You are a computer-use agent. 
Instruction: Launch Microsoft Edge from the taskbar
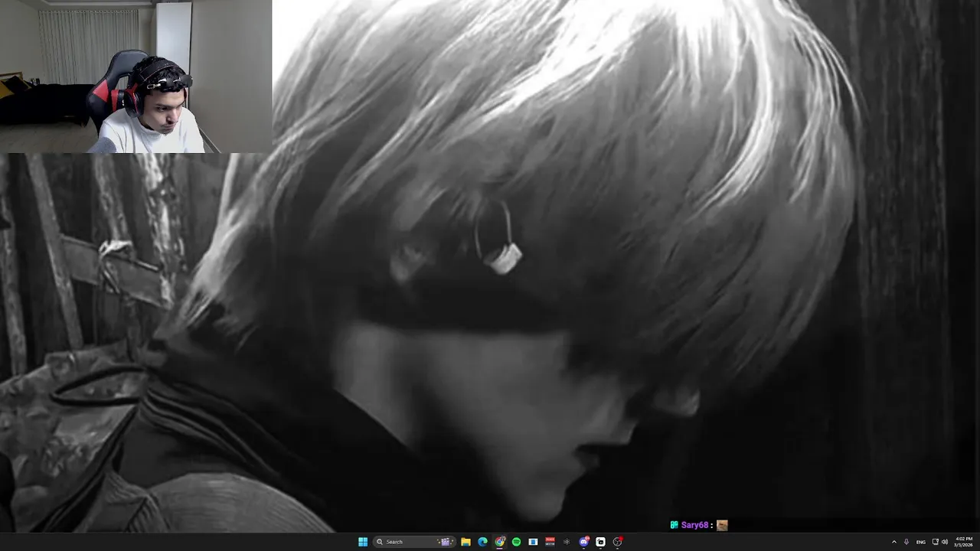click(x=482, y=542)
